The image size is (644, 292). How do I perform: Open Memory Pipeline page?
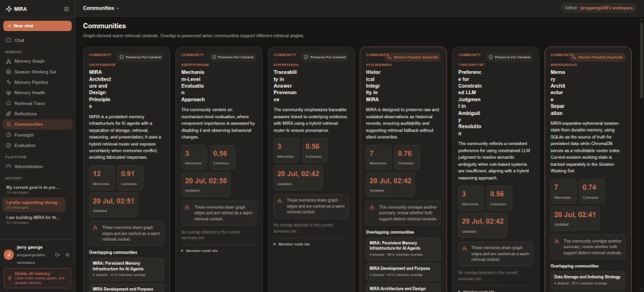(38, 82)
